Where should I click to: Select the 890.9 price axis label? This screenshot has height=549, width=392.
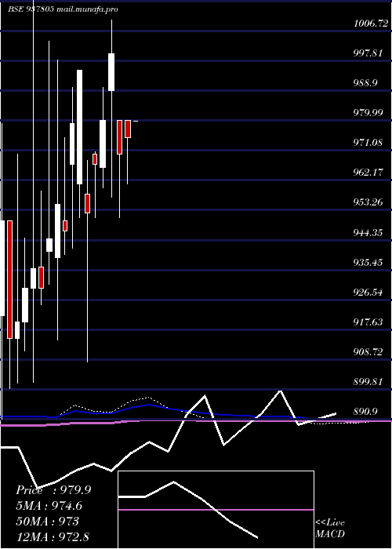pyautogui.click(x=365, y=411)
